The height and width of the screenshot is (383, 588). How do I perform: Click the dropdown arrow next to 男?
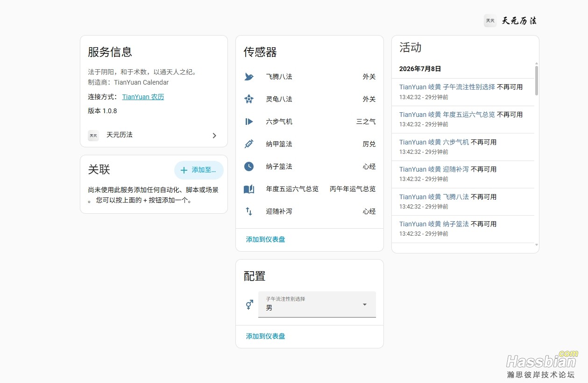[365, 304]
